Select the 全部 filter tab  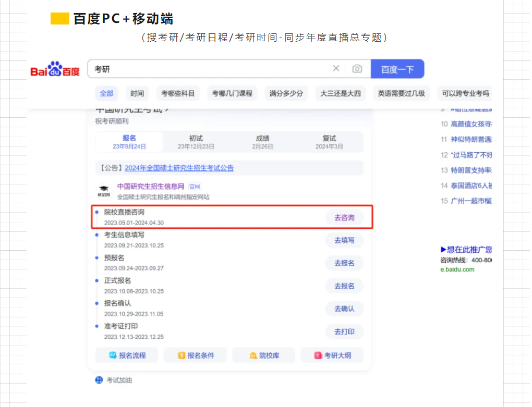pyautogui.click(x=106, y=93)
